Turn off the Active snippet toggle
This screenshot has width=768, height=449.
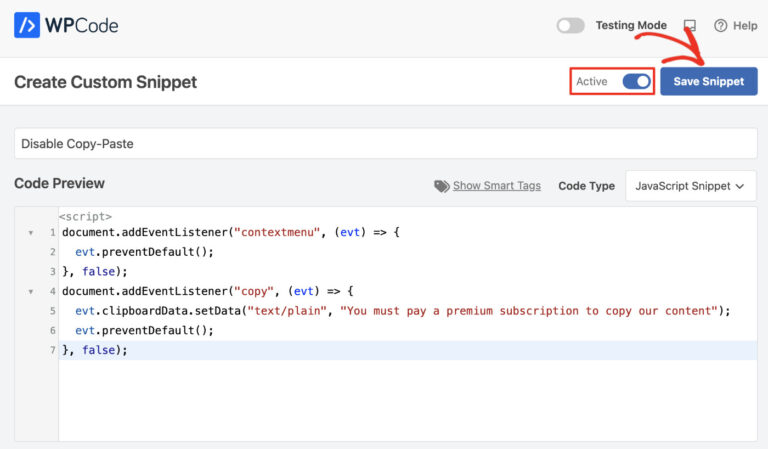click(636, 81)
